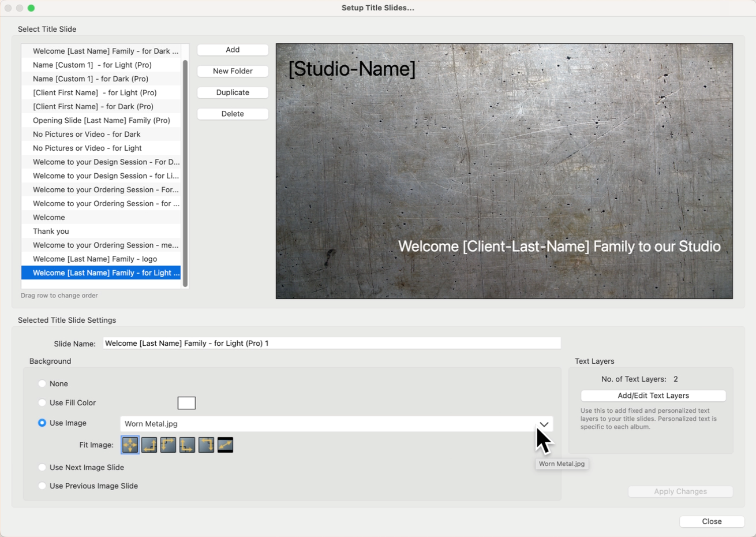Choose the bottom-left corner Fit Image icon
756x537 pixels.
pos(187,445)
